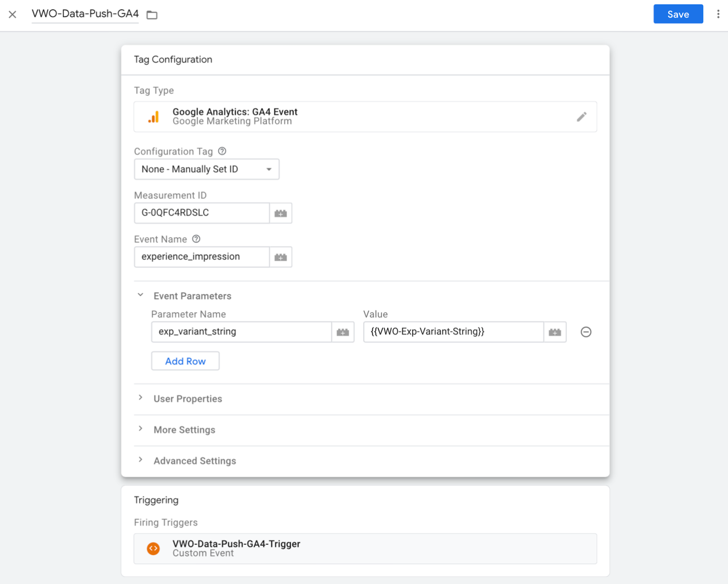
Task: Add a new parameter row
Action: coord(185,361)
